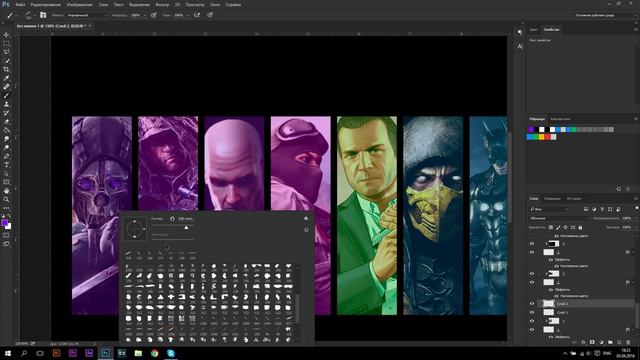Screen dimensions: 640x360
Task: Open brush picker gear settings icon
Action: tap(306, 218)
